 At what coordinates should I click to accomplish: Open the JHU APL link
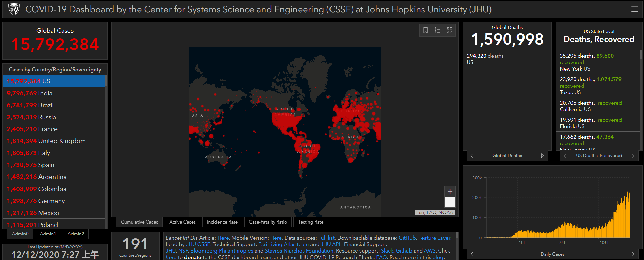click(x=331, y=244)
